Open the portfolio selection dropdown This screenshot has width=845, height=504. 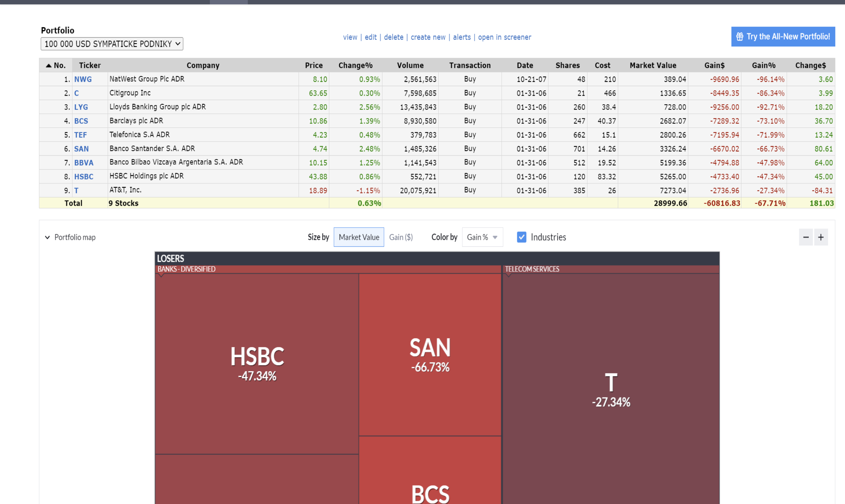112,44
